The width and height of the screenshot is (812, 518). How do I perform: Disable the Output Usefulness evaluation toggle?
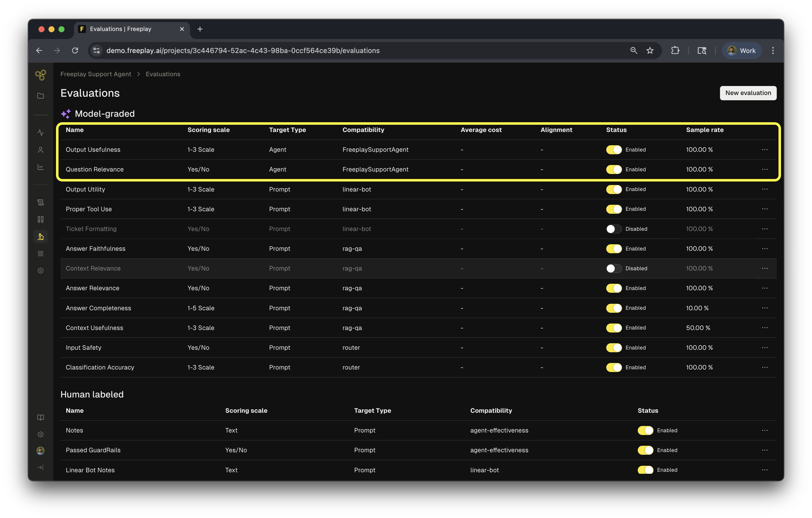[x=613, y=150]
